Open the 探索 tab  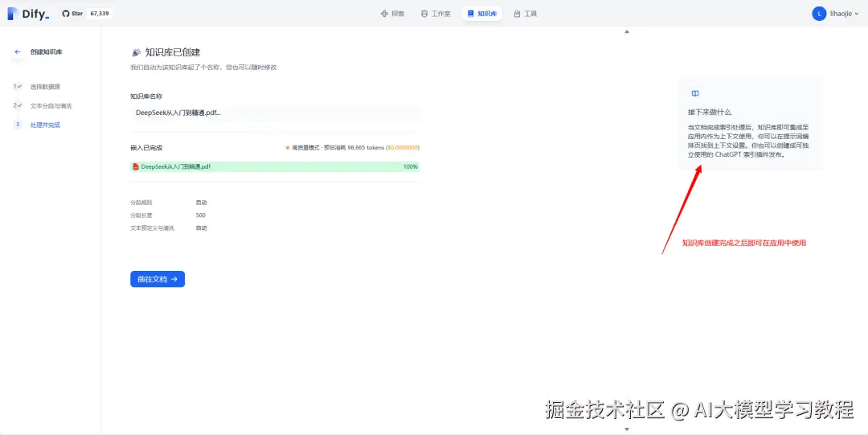pyautogui.click(x=392, y=14)
